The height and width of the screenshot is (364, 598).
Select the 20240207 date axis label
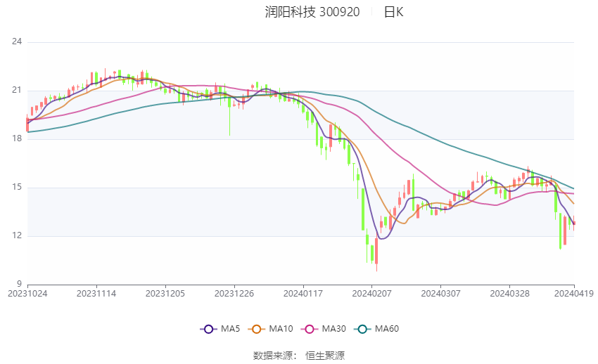tap(372, 294)
